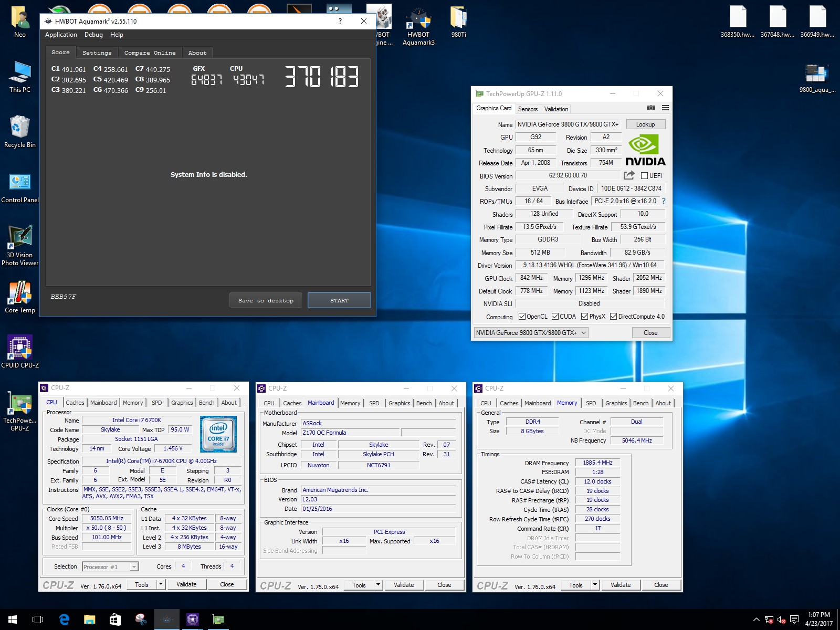Expand Tools dropdown arrow in Memory window
840x630 pixels.
[x=595, y=585]
